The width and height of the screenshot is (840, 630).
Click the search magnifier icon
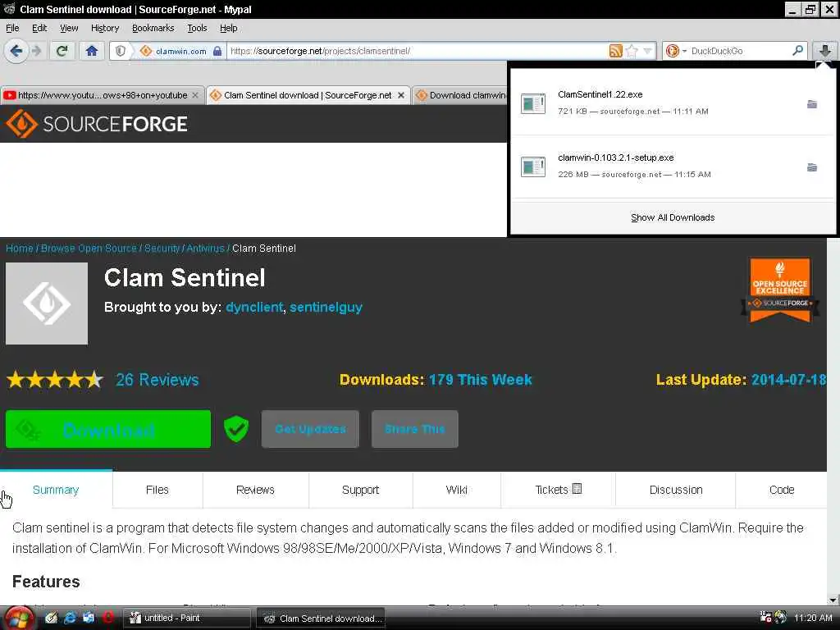pyautogui.click(x=797, y=51)
